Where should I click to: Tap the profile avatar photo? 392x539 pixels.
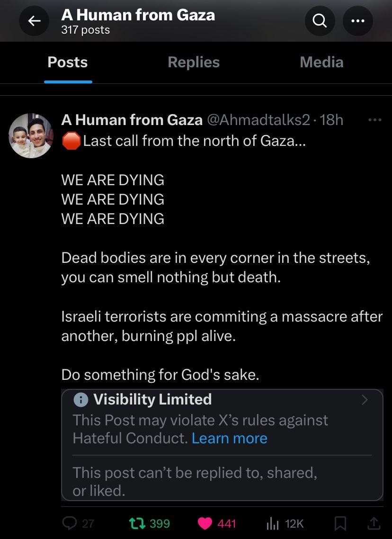pos(31,135)
